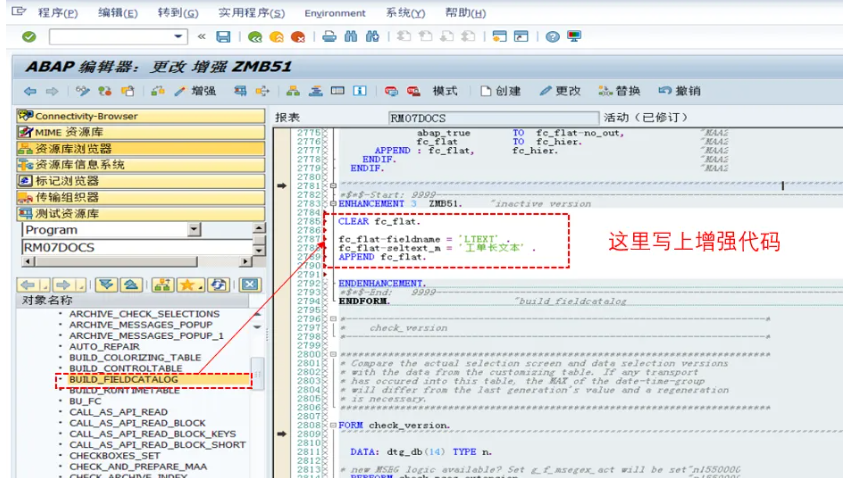Open the 程序(P) menu
Screen dimensions: 843x478
click(x=58, y=12)
